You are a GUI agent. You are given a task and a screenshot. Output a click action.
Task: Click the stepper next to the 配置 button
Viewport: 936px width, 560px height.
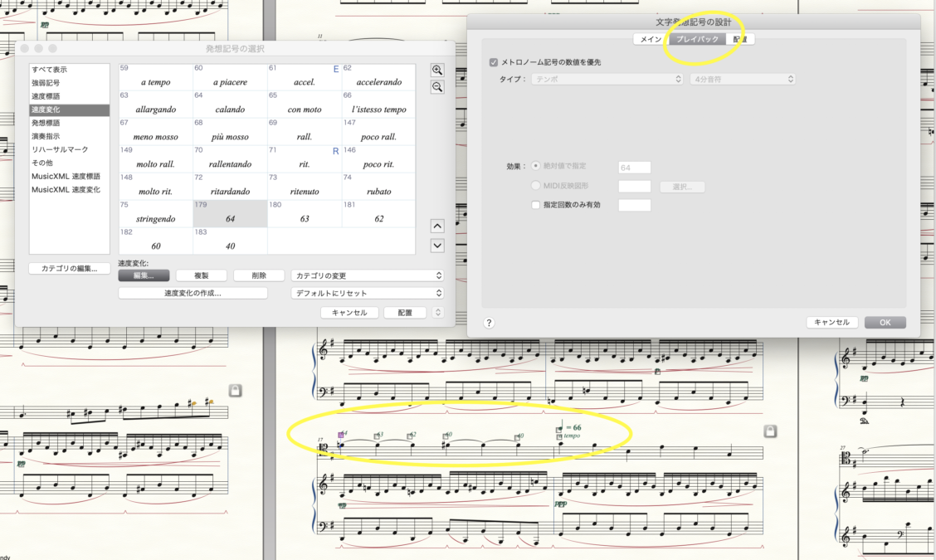tap(437, 312)
